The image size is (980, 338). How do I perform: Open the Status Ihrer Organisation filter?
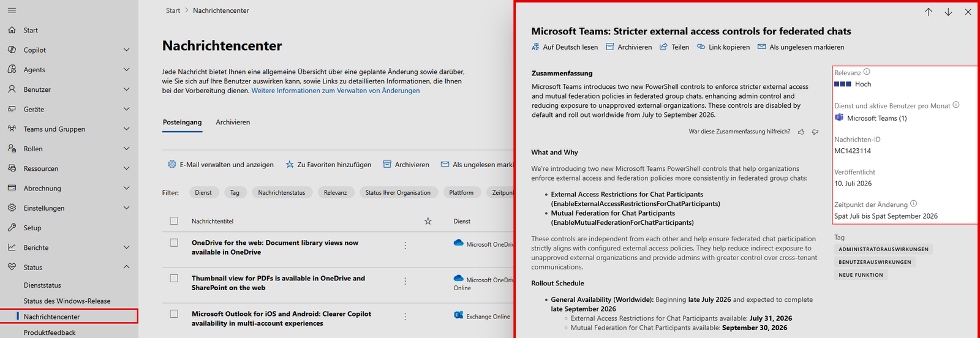[398, 192]
